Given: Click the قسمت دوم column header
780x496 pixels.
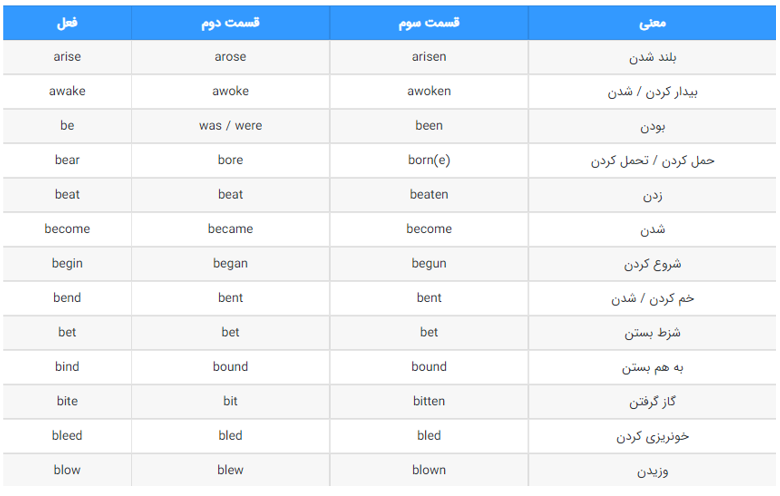Looking at the screenshot, I should click(230, 23).
